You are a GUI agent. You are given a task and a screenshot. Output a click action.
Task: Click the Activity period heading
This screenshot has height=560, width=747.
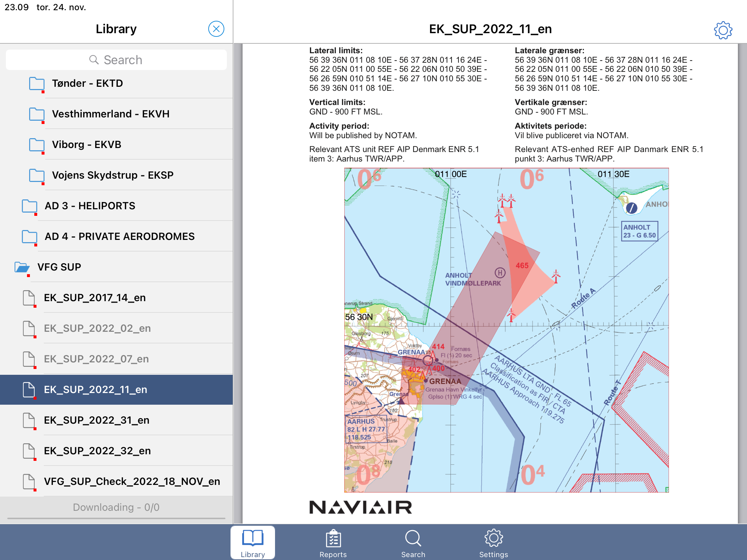coord(339,126)
